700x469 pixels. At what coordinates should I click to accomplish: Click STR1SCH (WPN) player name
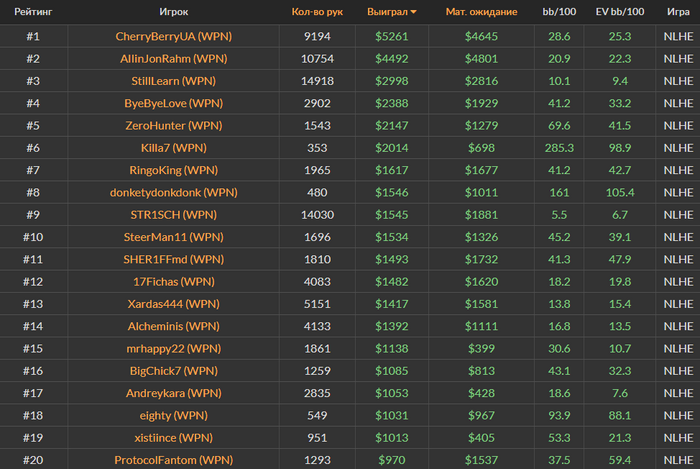coord(174,215)
